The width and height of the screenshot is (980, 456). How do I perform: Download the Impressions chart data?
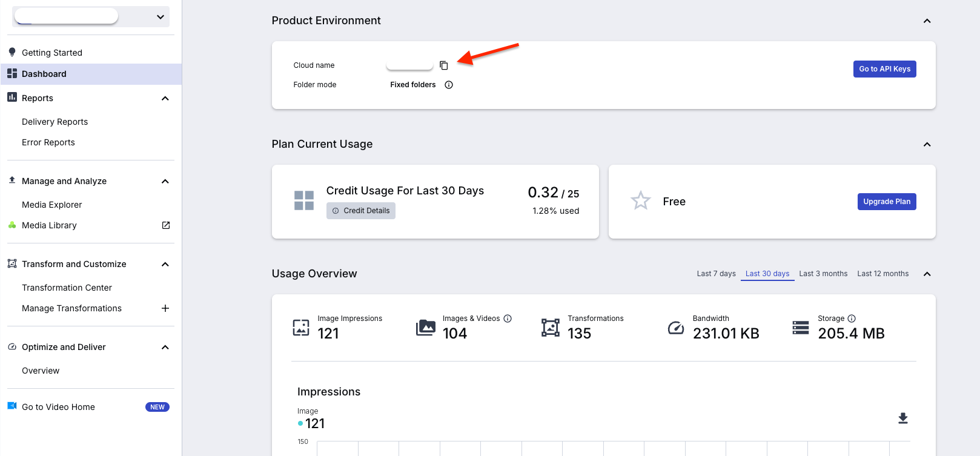click(903, 418)
